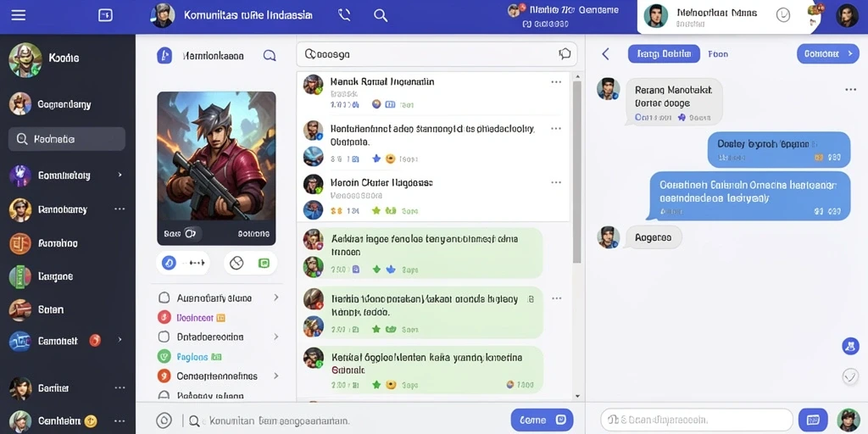Click the blue icon beside Memionkaaea header
The width and height of the screenshot is (868, 434).
click(x=164, y=55)
